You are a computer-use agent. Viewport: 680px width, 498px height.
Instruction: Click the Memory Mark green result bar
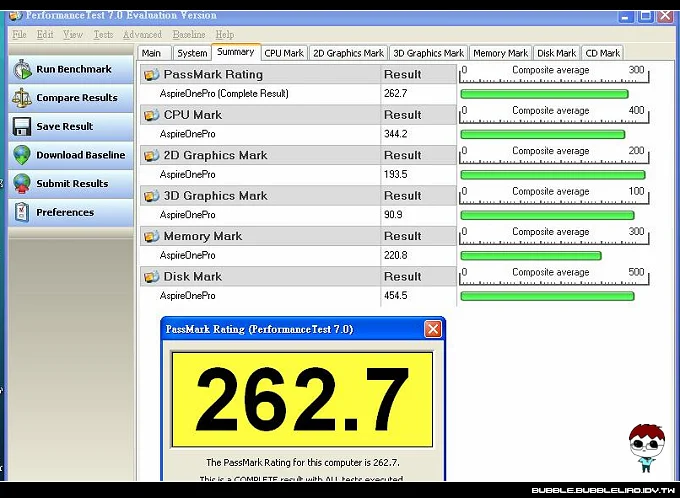pyautogui.click(x=531, y=256)
